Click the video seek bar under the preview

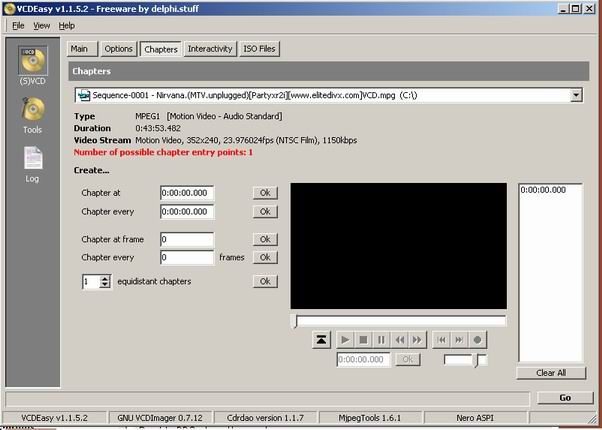click(399, 322)
